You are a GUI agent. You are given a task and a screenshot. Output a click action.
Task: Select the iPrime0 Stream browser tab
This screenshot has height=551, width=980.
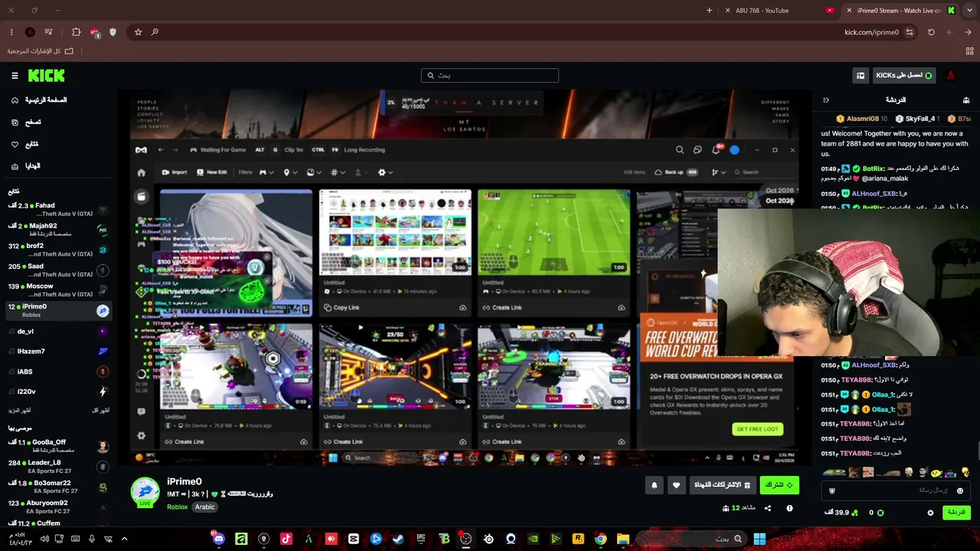[x=899, y=10]
